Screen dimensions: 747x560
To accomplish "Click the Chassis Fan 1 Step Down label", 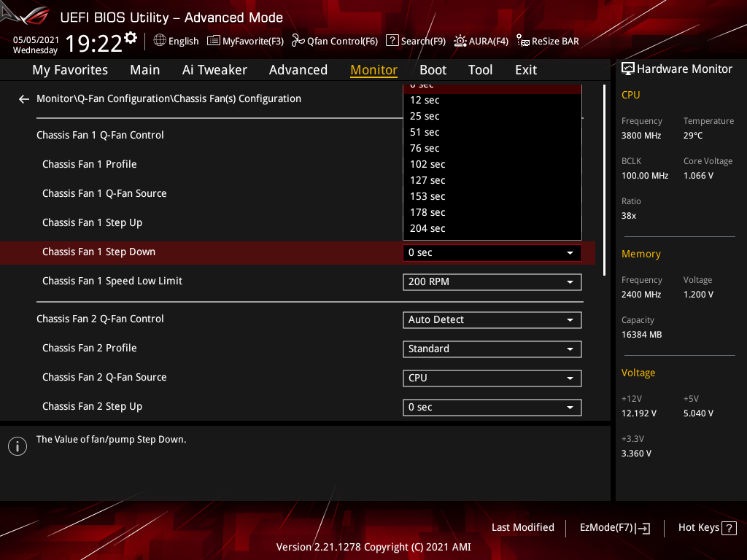I will pyautogui.click(x=98, y=252).
